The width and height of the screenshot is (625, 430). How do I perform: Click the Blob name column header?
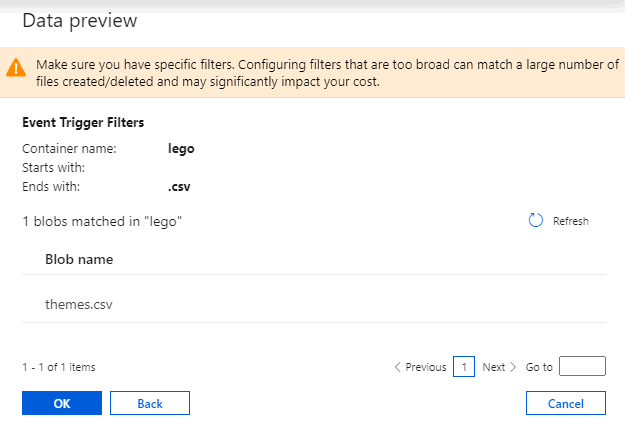click(x=79, y=259)
